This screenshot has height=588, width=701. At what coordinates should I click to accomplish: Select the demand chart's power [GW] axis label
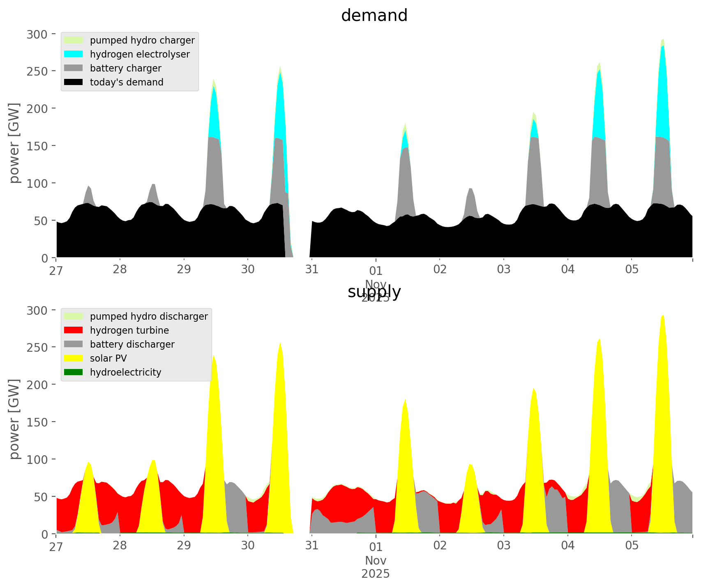click(x=14, y=143)
